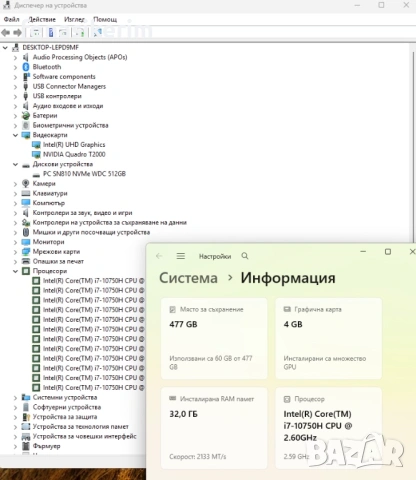Screen dimensions: 416x480
Task: Click the Биометрични устройства icon
Action: tap(26, 125)
